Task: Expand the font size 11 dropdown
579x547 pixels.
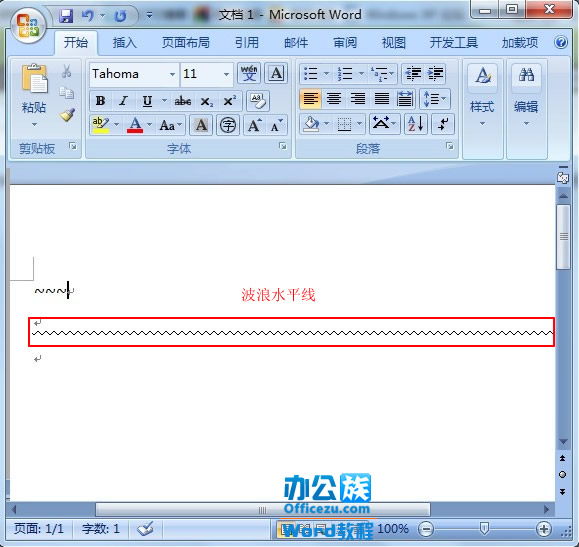Action: pyautogui.click(x=226, y=74)
